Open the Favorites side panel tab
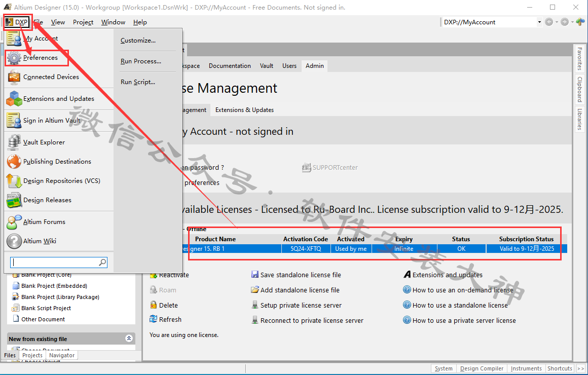The image size is (588, 375). click(x=580, y=58)
